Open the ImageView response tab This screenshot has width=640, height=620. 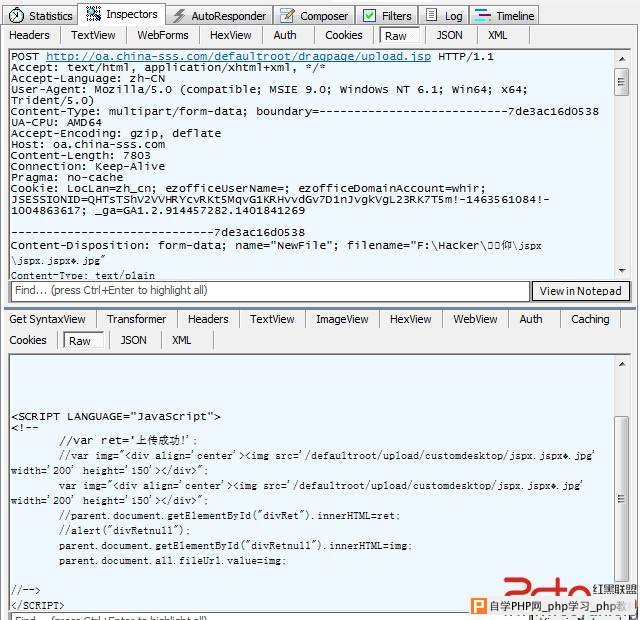[x=342, y=319]
